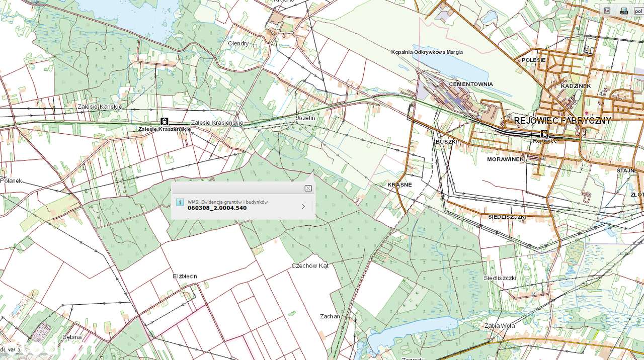Click the MORAWINEK map label
The image size is (644, 360).
click(505, 159)
